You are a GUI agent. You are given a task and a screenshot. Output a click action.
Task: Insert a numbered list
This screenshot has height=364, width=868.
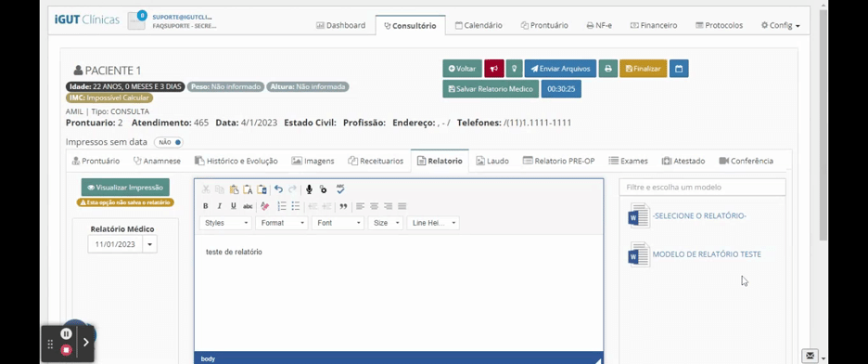(282, 206)
